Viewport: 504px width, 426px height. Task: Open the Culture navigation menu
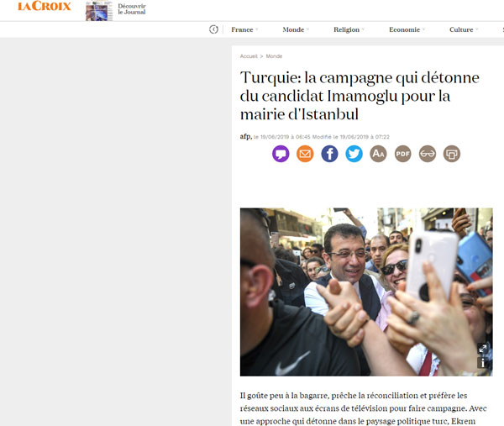tap(464, 29)
